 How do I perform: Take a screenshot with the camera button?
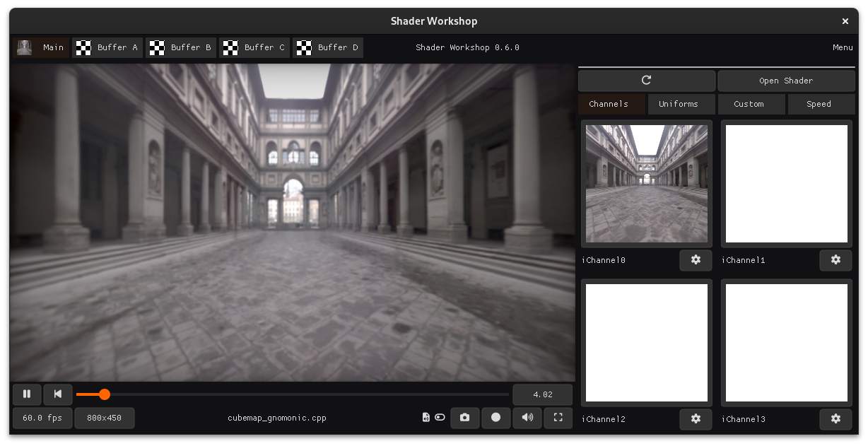(464, 418)
